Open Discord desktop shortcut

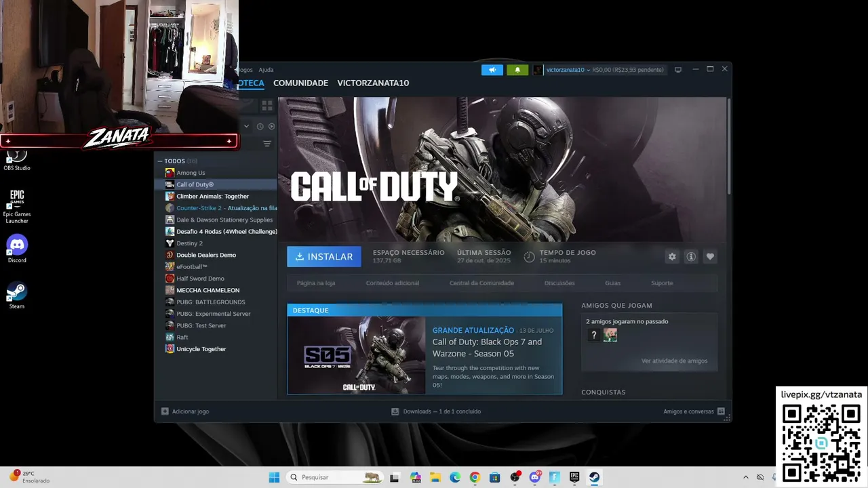(17, 248)
